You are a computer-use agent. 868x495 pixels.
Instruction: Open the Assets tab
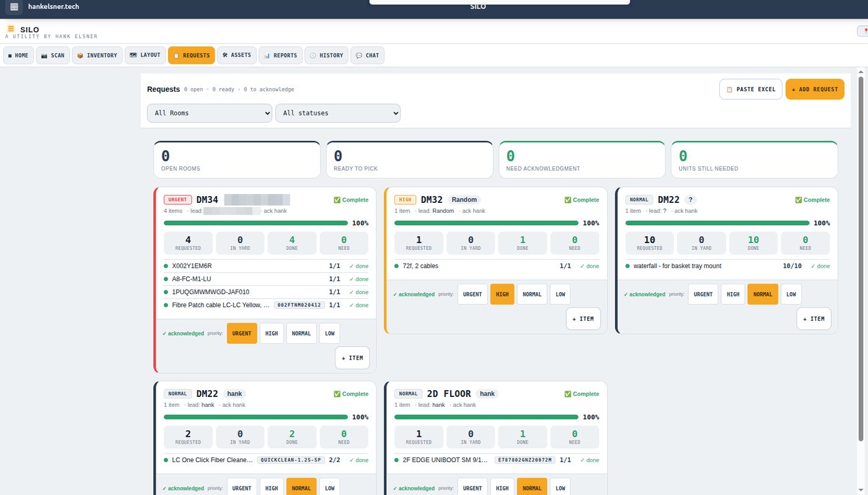(236, 55)
